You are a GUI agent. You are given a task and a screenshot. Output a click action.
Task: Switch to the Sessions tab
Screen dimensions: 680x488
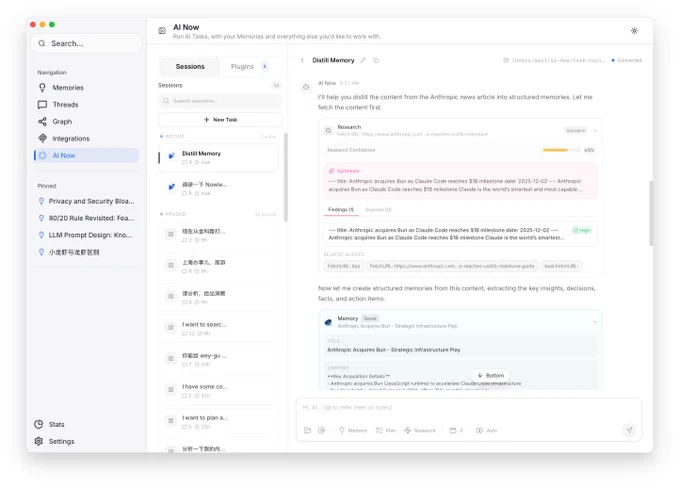(190, 66)
